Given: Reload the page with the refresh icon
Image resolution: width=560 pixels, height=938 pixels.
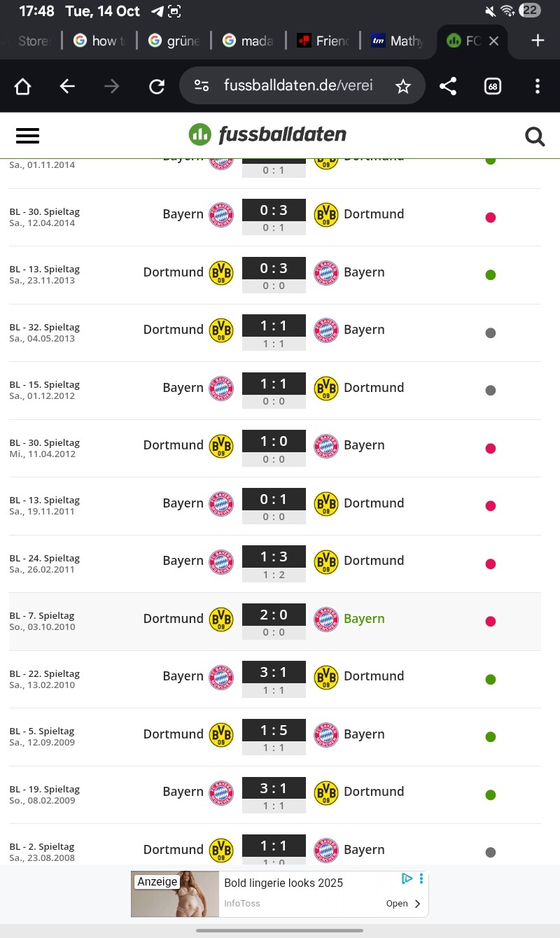Looking at the screenshot, I should (x=157, y=86).
